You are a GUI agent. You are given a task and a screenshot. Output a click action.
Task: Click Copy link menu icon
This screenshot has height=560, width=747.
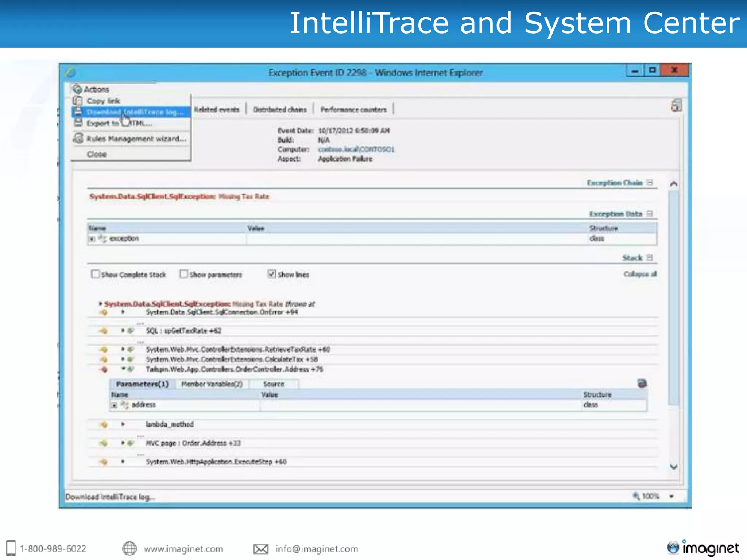77,100
